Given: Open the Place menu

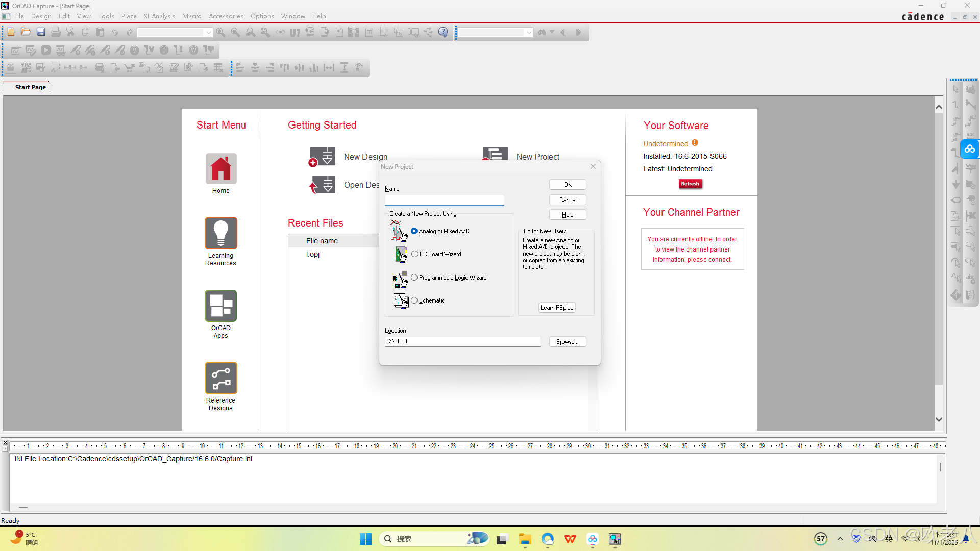Looking at the screenshot, I should coord(129,16).
